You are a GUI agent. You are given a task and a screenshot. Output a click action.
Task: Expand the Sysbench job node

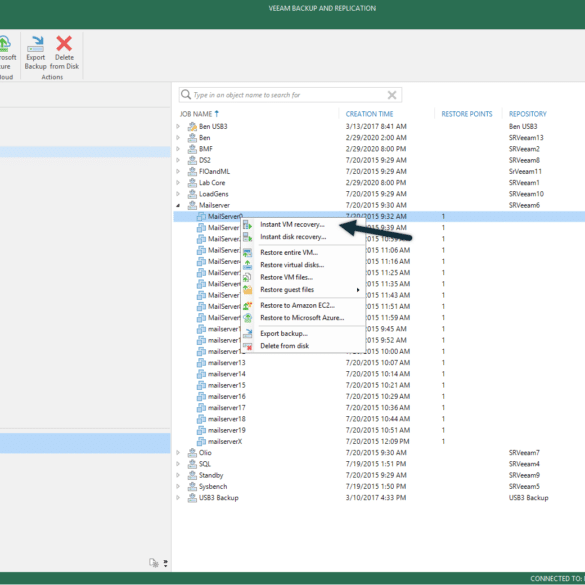click(x=178, y=487)
